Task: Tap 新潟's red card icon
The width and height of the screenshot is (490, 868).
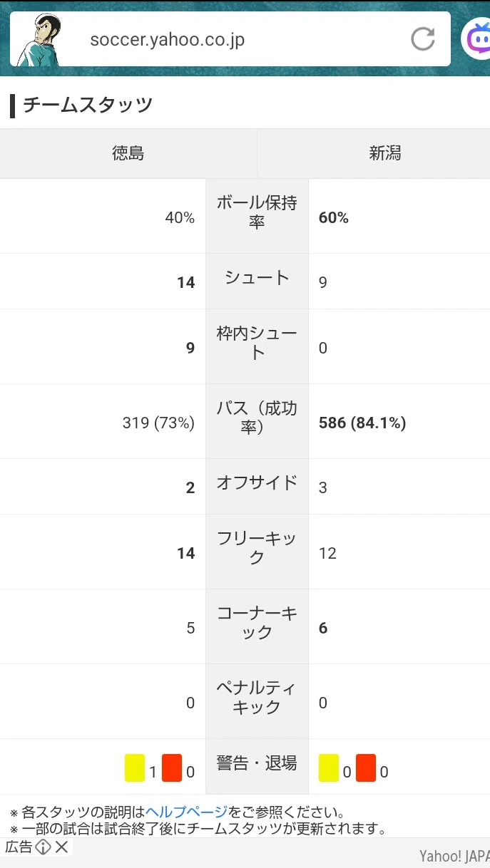Action: (366, 768)
